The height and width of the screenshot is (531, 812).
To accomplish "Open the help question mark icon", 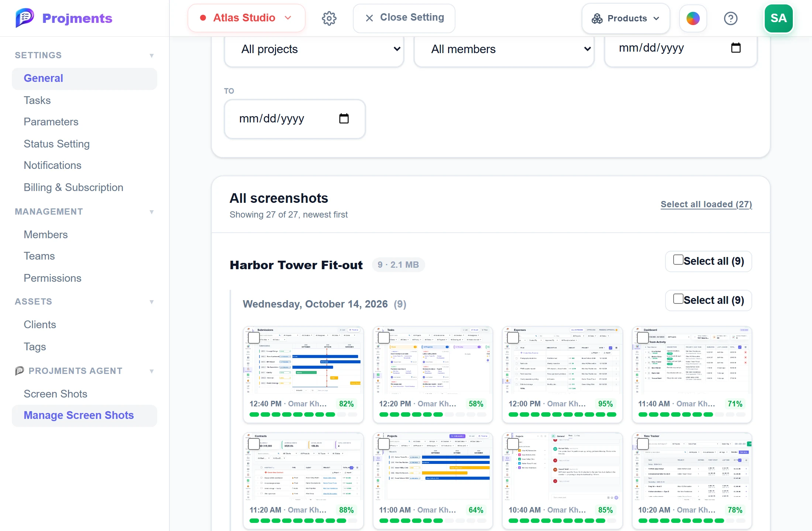I will pyautogui.click(x=730, y=18).
